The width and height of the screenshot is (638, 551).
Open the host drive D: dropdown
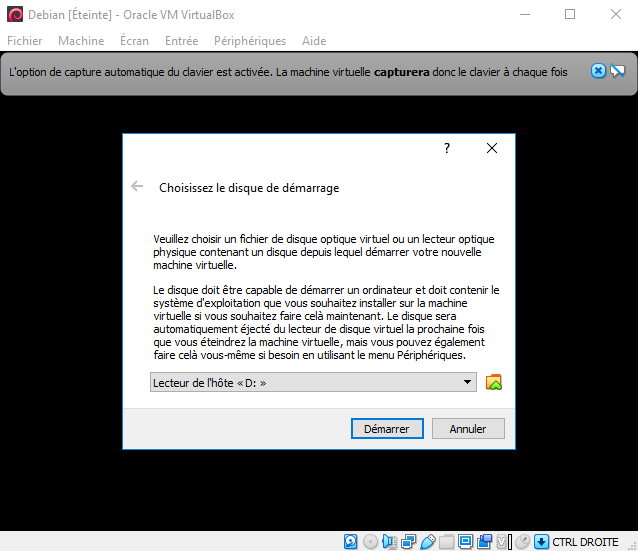coord(313,382)
